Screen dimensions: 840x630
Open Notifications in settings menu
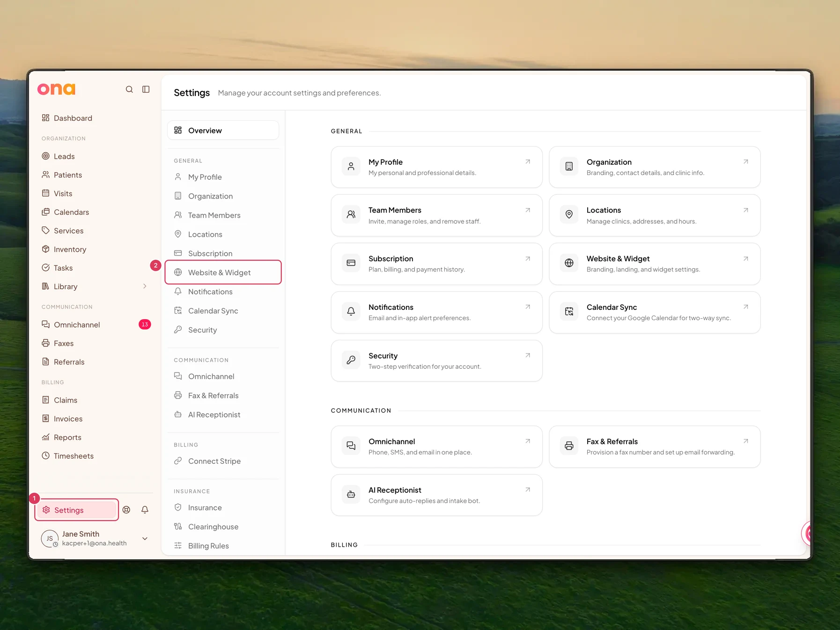[x=223, y=292]
